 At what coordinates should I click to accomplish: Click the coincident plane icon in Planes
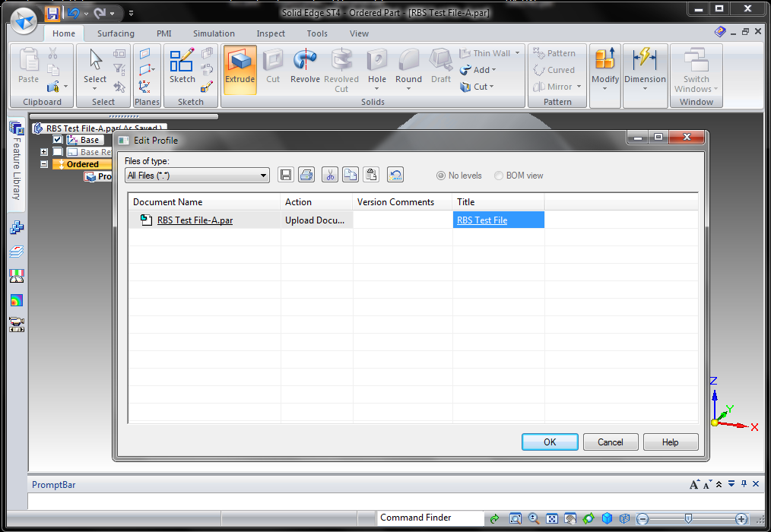tap(144, 54)
